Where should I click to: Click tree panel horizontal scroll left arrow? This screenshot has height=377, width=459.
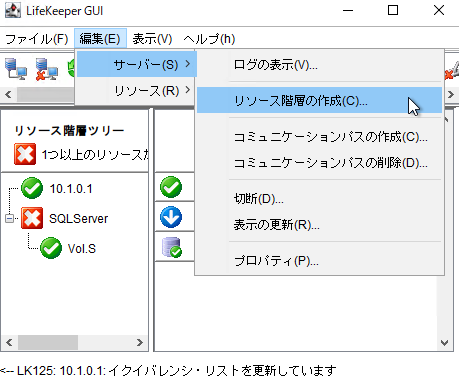(9, 342)
